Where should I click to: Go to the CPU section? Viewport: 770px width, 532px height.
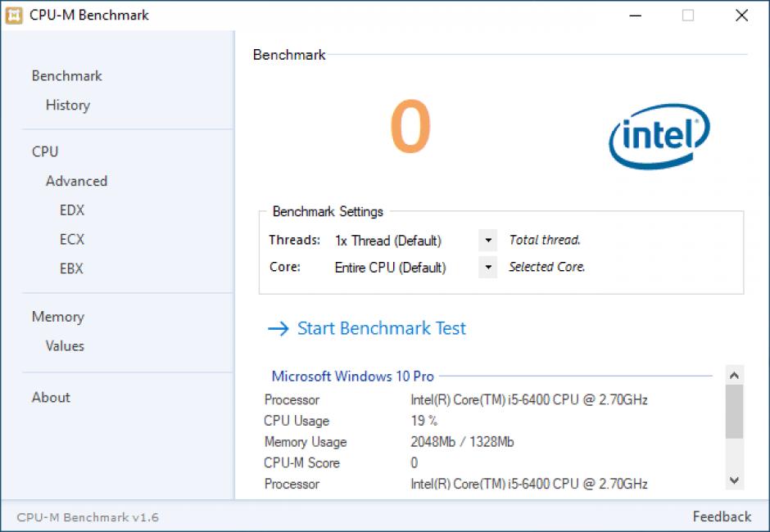pos(45,151)
